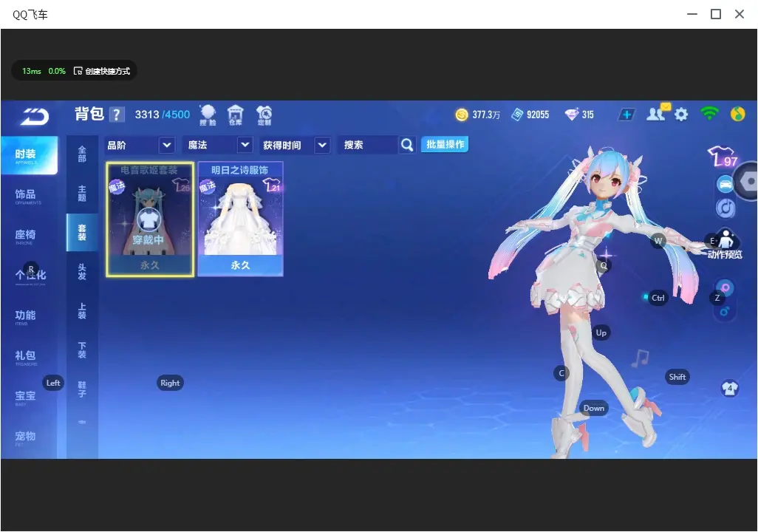Image resolution: width=758 pixels, height=532 pixels.
Task: Switch to the car view icon
Action: point(725,184)
